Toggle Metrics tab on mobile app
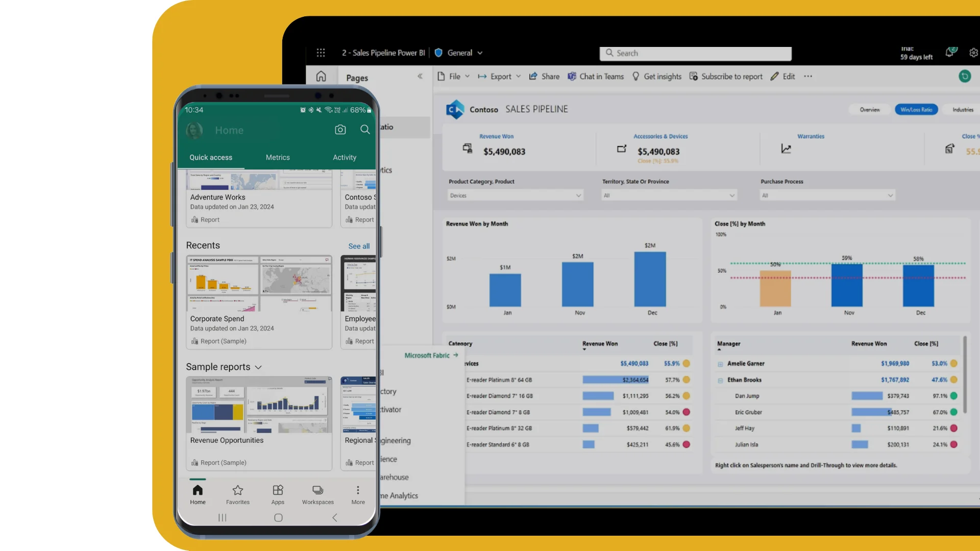 click(x=277, y=157)
